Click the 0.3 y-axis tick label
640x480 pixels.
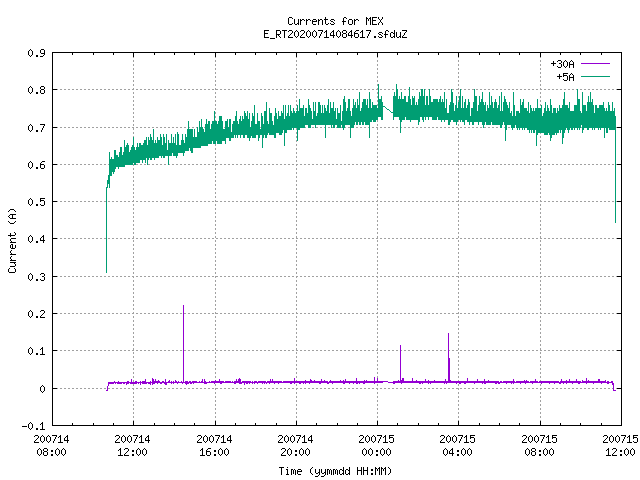coord(36,277)
